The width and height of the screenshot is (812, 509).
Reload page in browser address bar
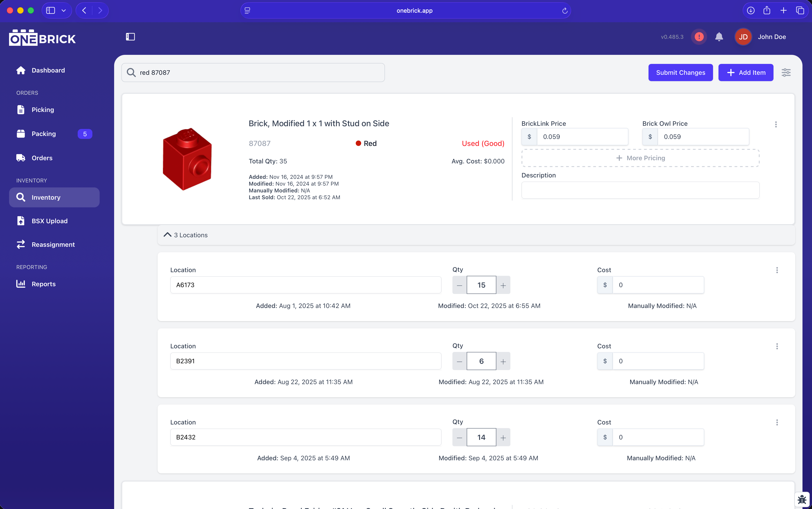[x=565, y=11]
